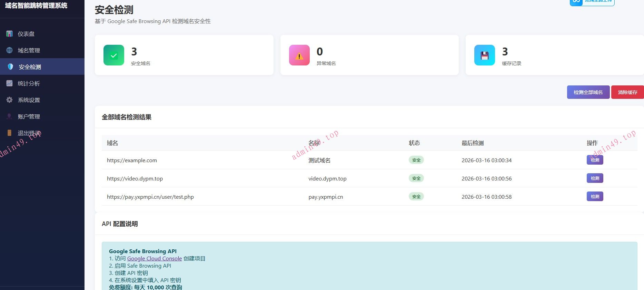Image resolution: width=644 pixels, height=290 pixels.
Task: Click the gear icon for 系统设置
Action: 10,100
